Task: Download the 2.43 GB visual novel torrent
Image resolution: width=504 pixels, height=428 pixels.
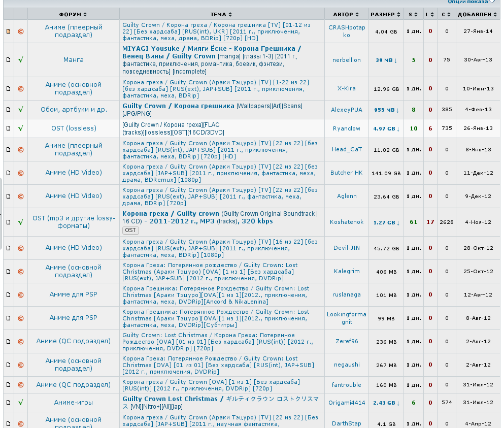Action: click(386, 403)
